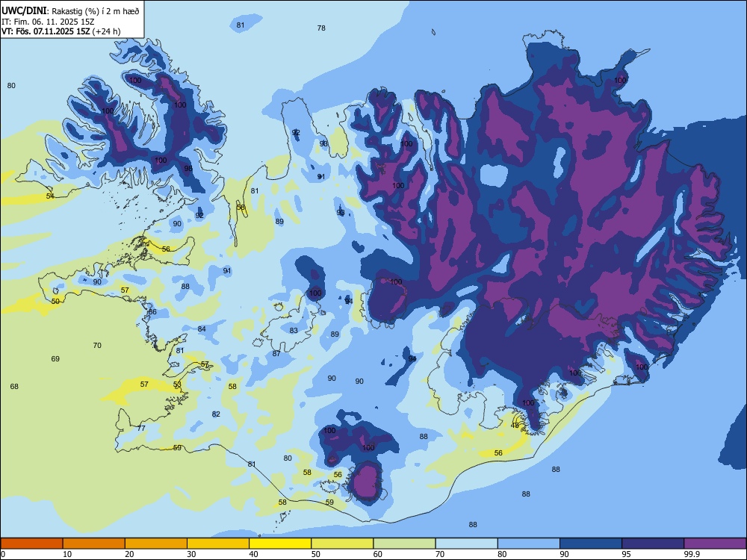Click the 'UWC/DINI' title text

[x=23, y=10]
